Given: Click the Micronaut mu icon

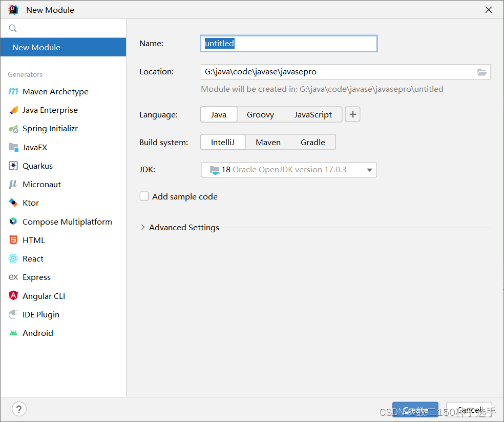Looking at the screenshot, I should 13,185.
